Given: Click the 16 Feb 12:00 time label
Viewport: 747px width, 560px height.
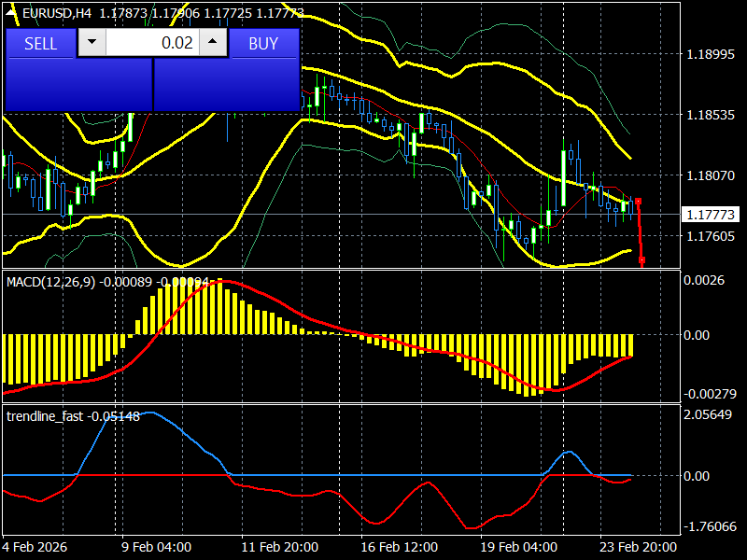Looking at the screenshot, I should point(400,547).
